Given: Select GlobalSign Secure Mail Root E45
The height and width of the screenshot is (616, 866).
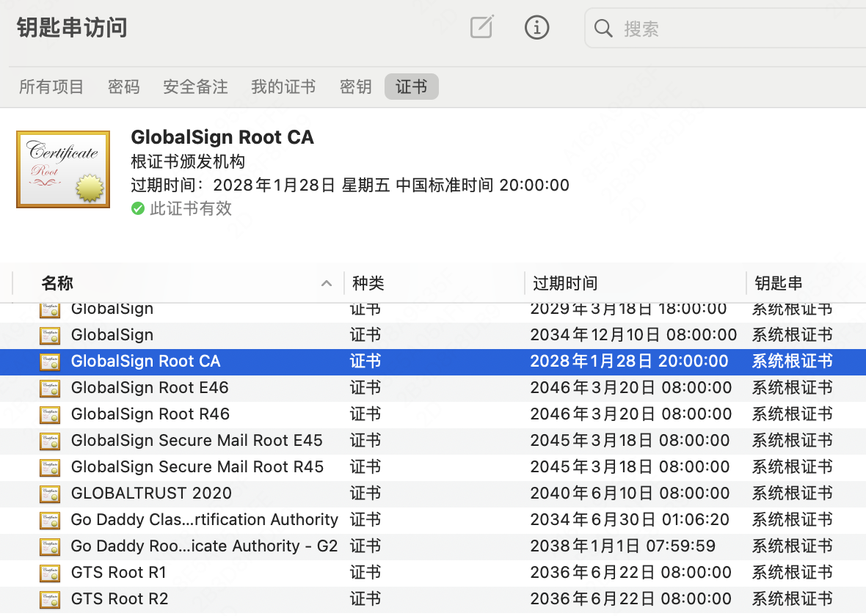Looking at the screenshot, I should pos(433,441).
